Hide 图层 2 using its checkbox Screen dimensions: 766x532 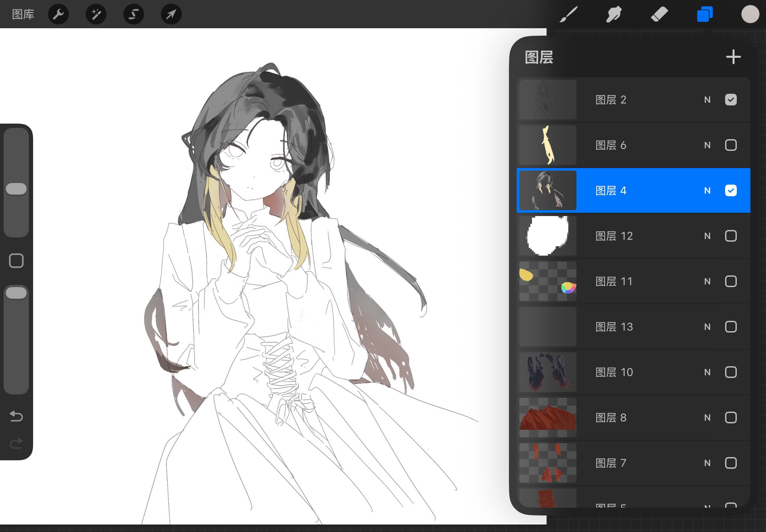tap(731, 100)
